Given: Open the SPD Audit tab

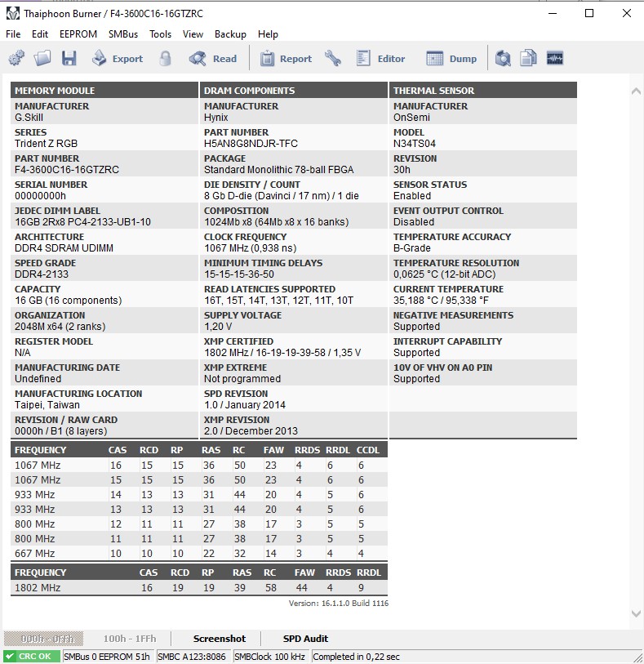Looking at the screenshot, I should 305,639.
